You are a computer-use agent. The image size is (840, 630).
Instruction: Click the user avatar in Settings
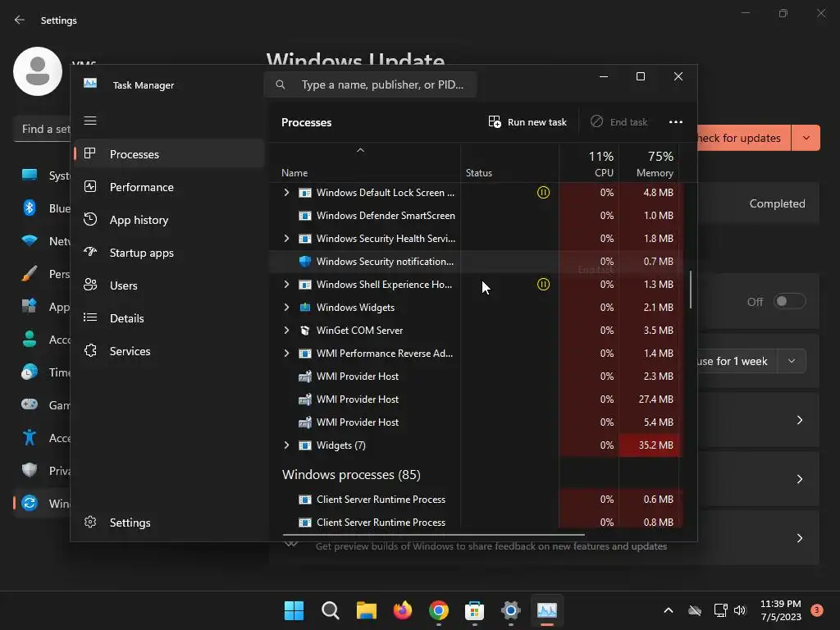38,71
